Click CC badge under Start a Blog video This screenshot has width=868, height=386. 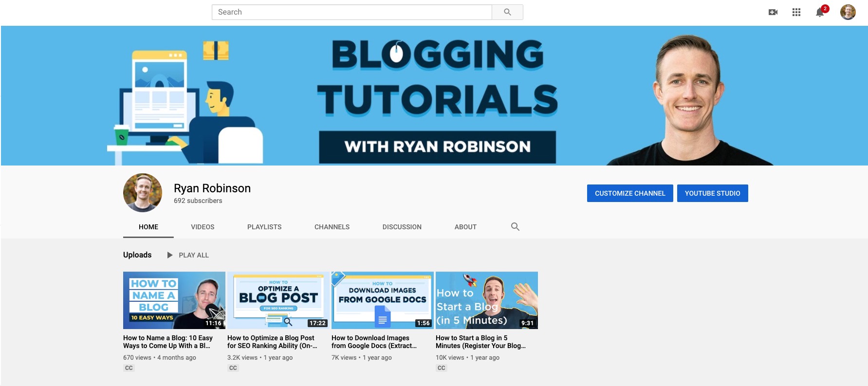(441, 368)
